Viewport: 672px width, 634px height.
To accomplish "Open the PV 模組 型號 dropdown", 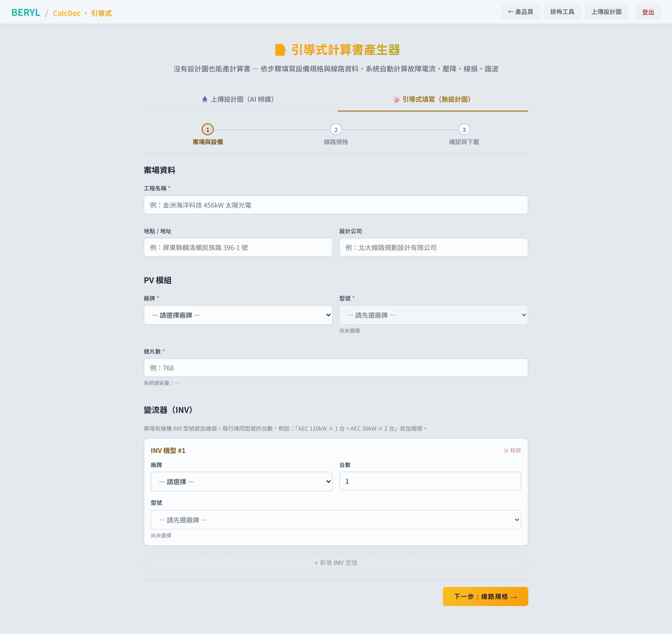I will coord(433,315).
